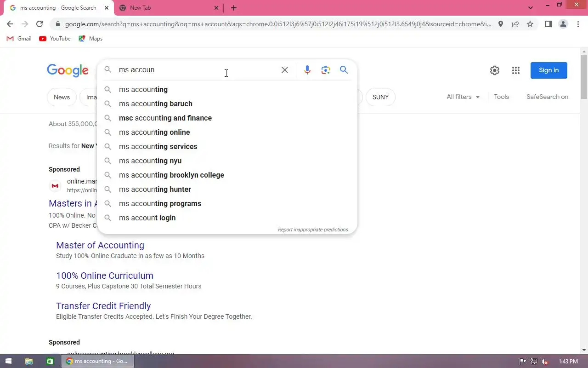The height and width of the screenshot is (368, 588).
Task: Open Google Lens image search icon
Action: (x=326, y=70)
